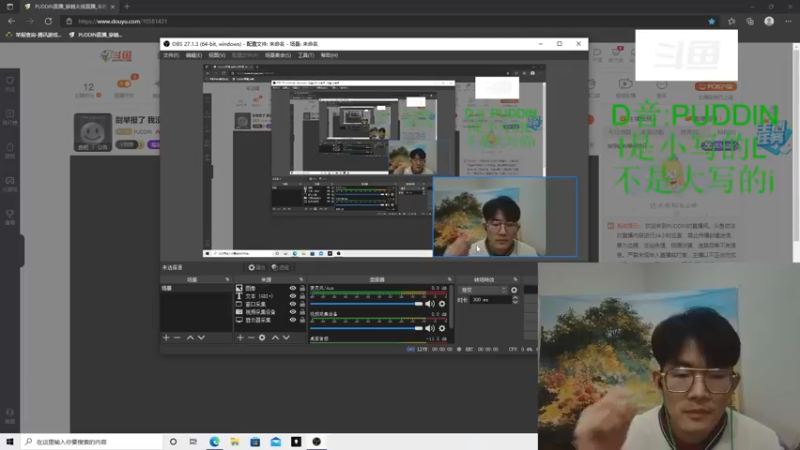
Task: Hide the 图像 source with its eye icon
Action: (293, 288)
